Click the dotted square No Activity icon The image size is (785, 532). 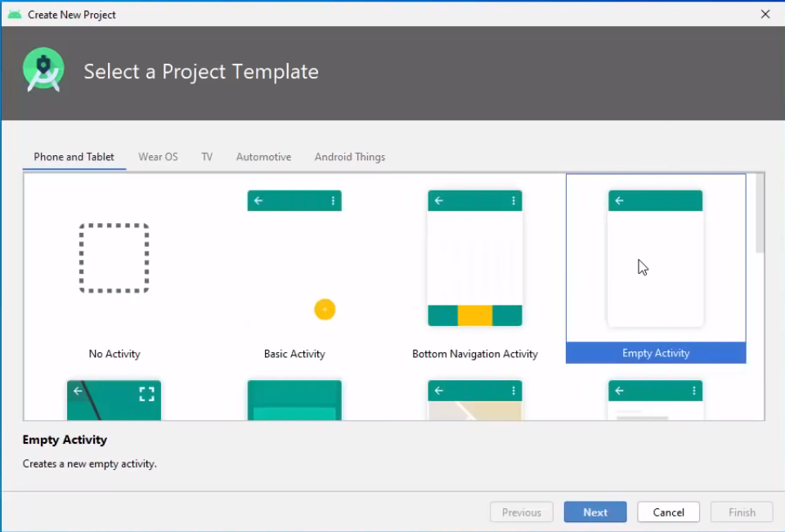pyautogui.click(x=114, y=258)
